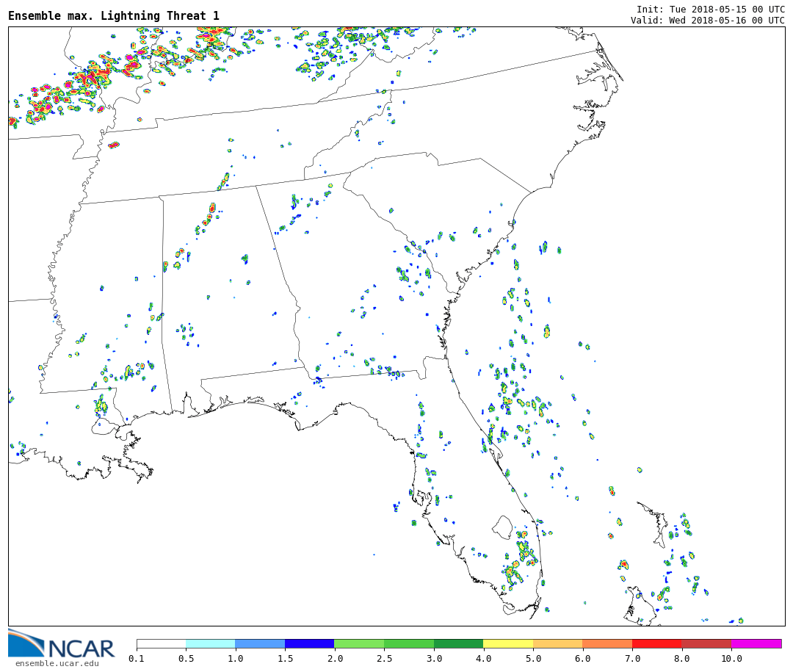Click the white color swatch in legend
793x672 pixels.
click(x=162, y=643)
